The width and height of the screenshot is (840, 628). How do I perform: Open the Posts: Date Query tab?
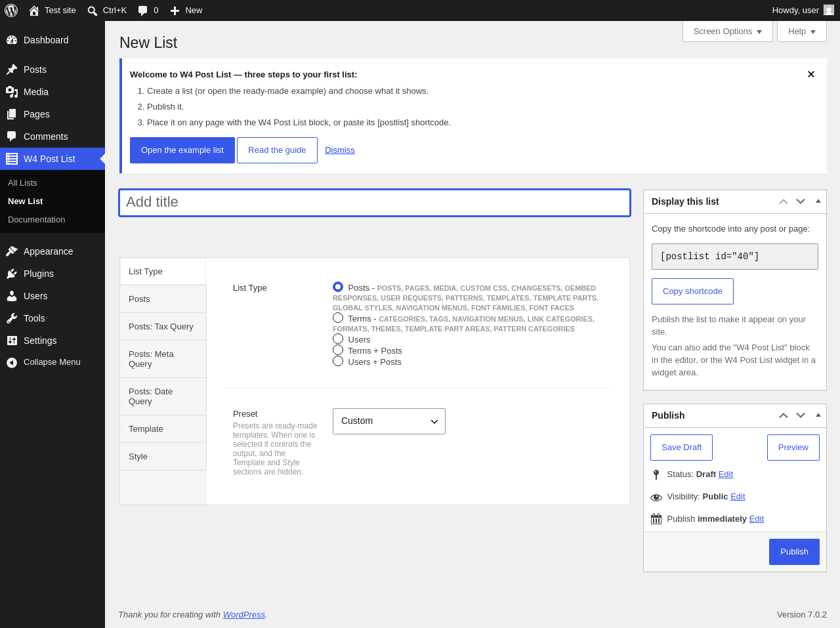pyautogui.click(x=163, y=396)
